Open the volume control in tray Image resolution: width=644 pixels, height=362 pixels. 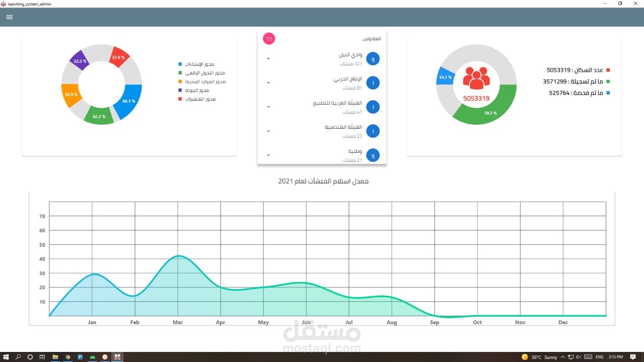point(579,357)
